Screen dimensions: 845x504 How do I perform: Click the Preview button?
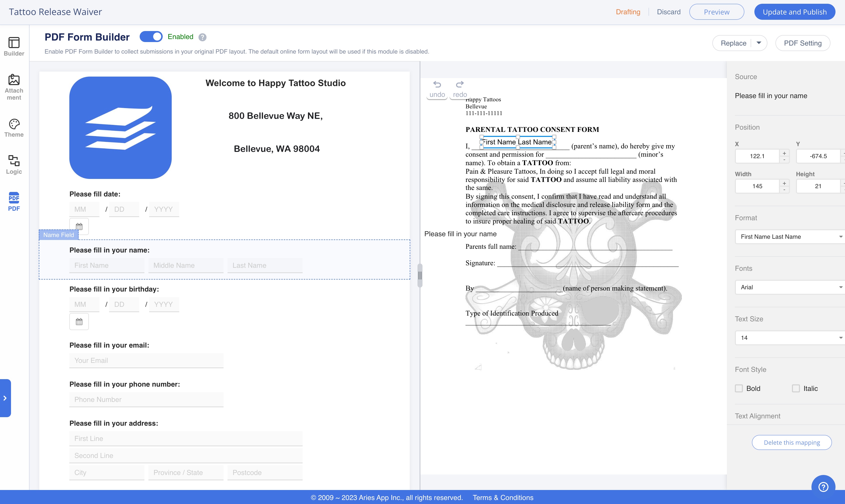coord(717,12)
